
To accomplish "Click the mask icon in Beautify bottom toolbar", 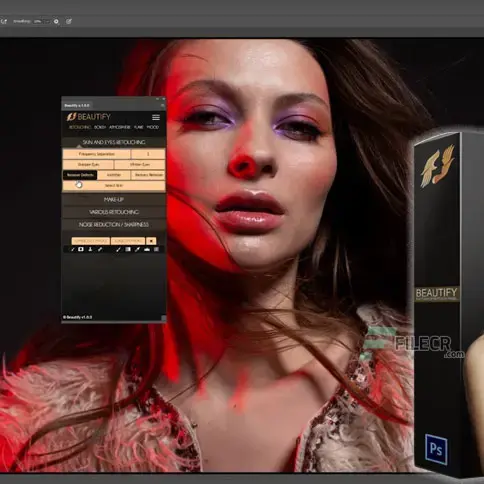I will click(81, 249).
